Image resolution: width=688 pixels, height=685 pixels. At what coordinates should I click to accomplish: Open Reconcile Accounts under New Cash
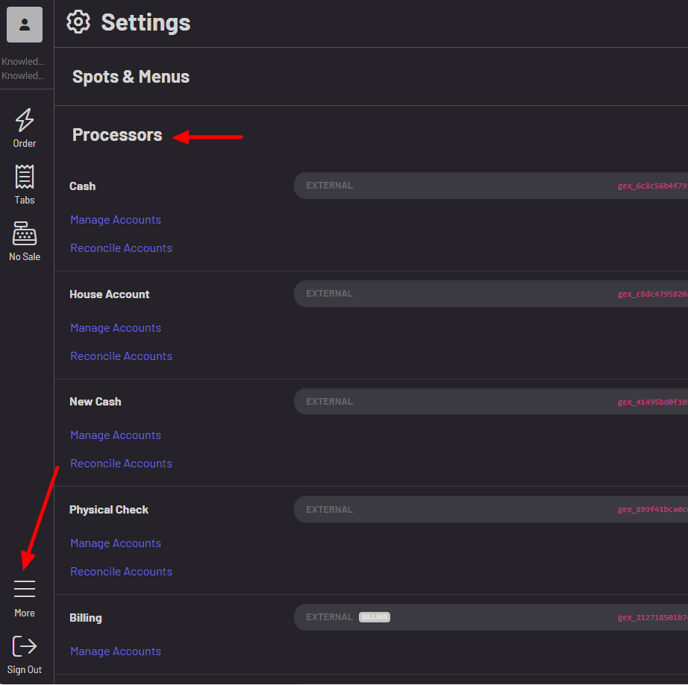point(121,464)
